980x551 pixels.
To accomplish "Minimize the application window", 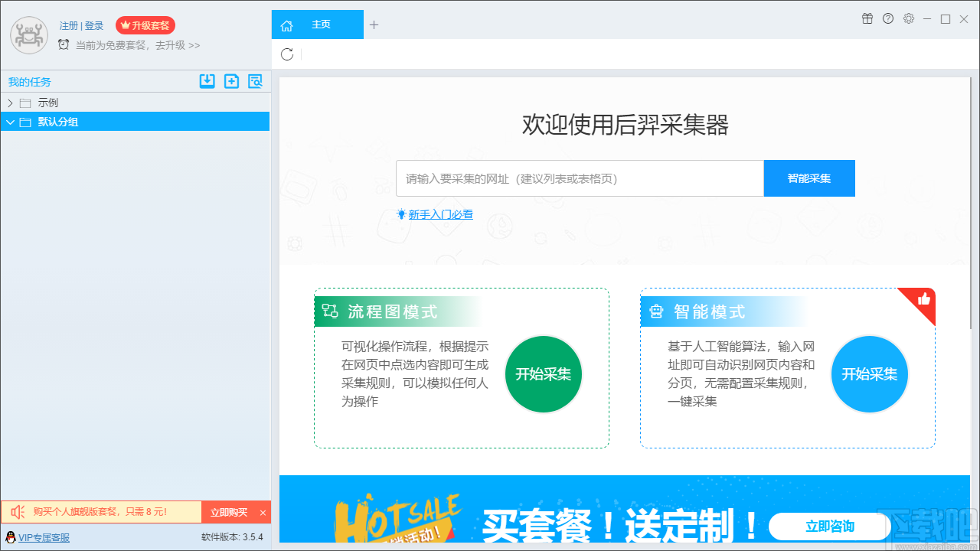I will (927, 18).
